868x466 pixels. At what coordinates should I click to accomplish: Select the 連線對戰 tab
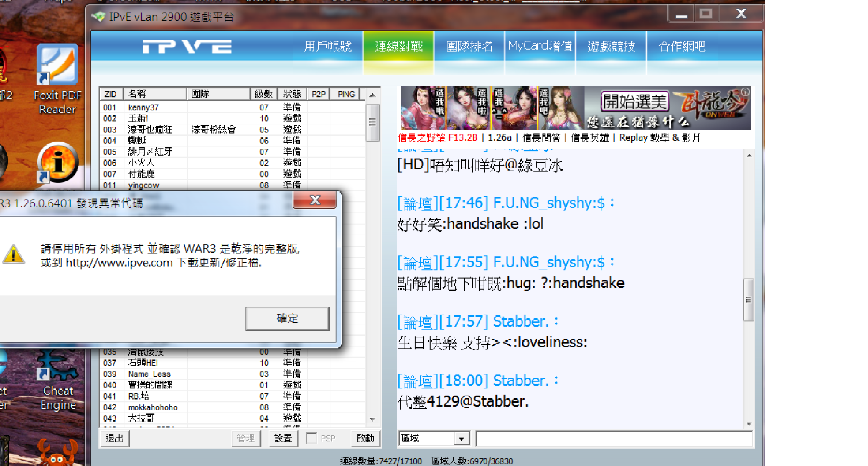(x=399, y=46)
